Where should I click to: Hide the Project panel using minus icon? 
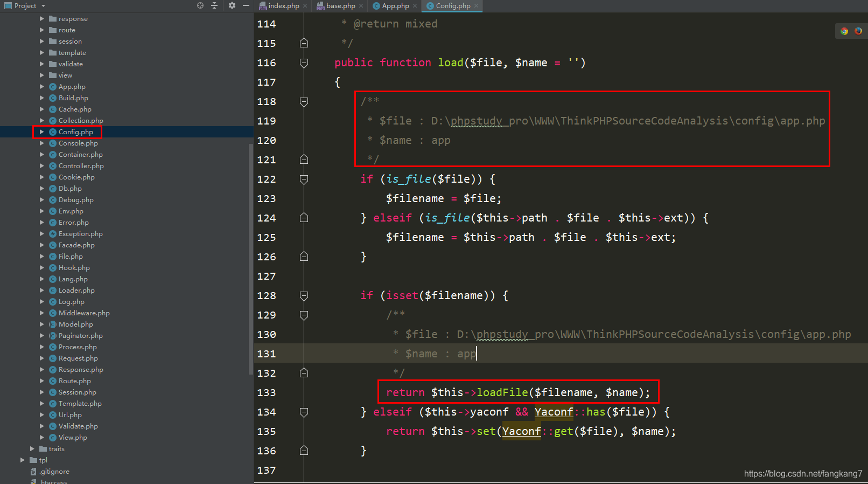point(246,5)
